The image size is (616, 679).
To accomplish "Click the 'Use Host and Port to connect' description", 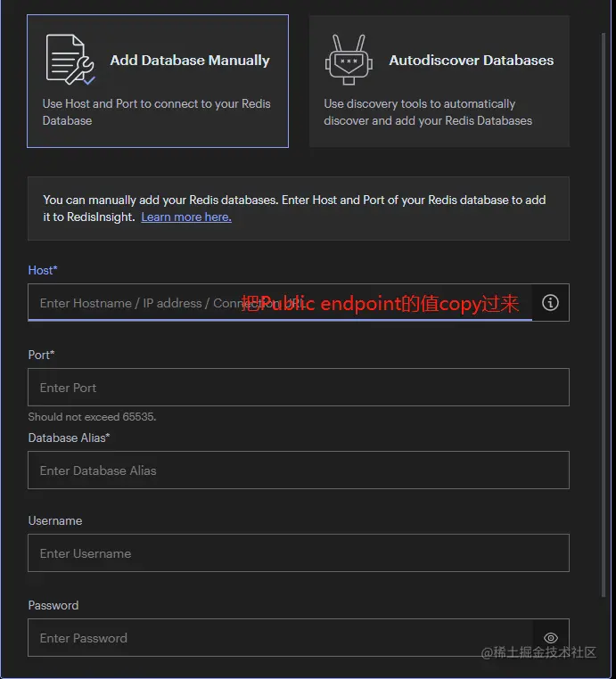I will (x=156, y=112).
